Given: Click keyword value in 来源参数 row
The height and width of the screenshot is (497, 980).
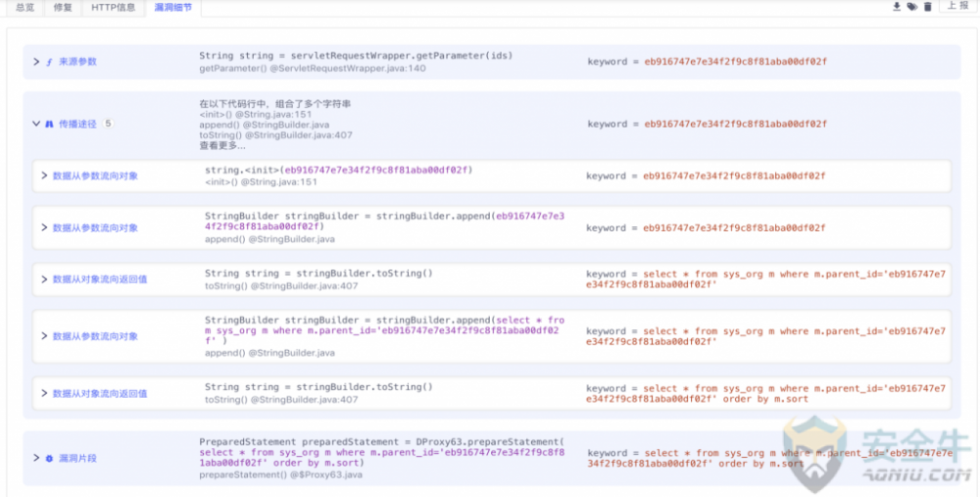Looking at the screenshot, I should 735,61.
